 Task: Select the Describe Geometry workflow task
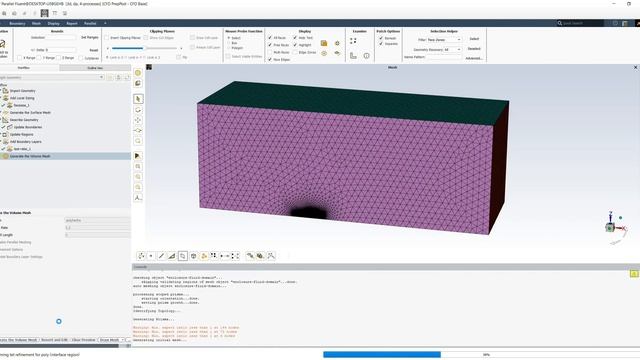click(24, 120)
